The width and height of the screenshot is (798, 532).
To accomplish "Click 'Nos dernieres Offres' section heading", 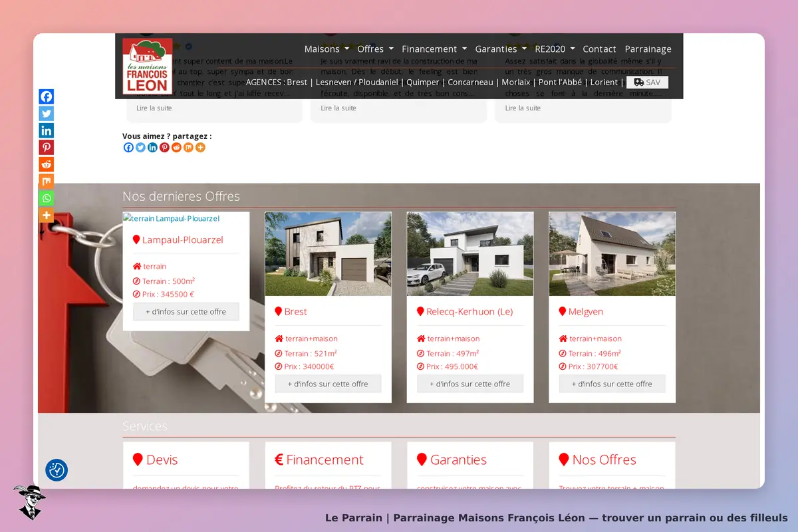I will [181, 197].
